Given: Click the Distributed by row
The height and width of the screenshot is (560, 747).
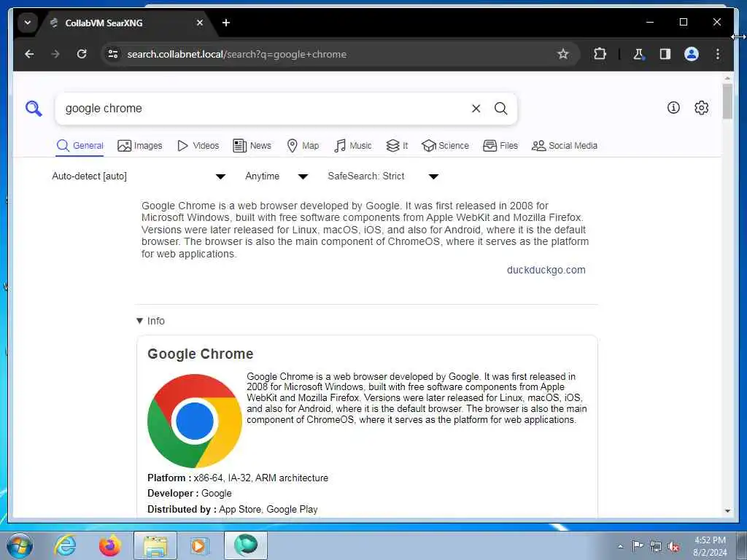Looking at the screenshot, I should coord(233,509).
